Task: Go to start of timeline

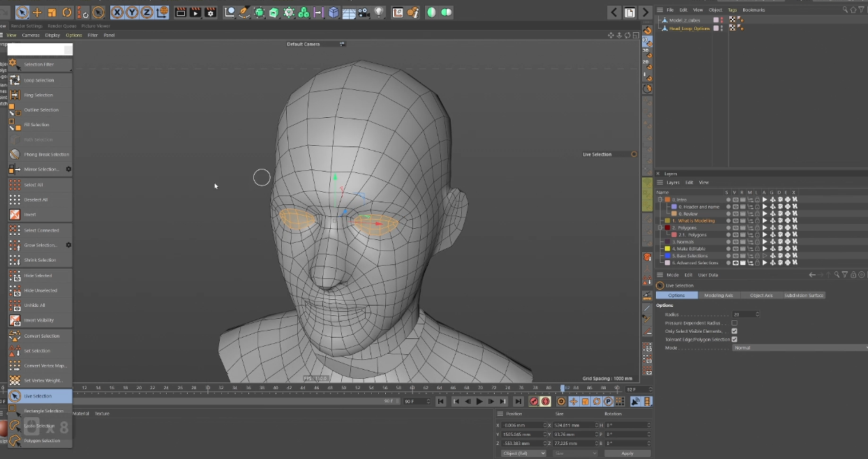Action: click(x=441, y=402)
